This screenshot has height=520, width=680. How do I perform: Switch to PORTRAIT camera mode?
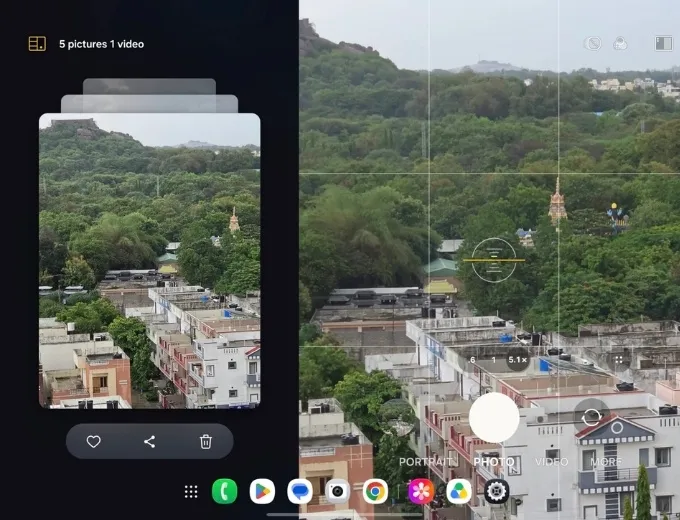pyautogui.click(x=425, y=462)
